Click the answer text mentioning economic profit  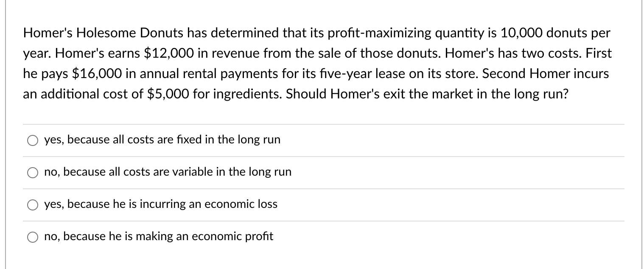pos(159,236)
